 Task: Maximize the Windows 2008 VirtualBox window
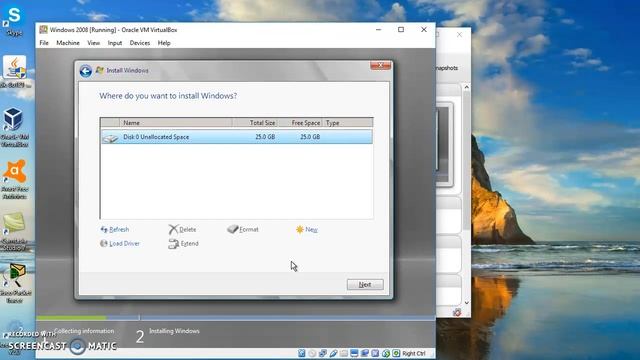pos(401,29)
